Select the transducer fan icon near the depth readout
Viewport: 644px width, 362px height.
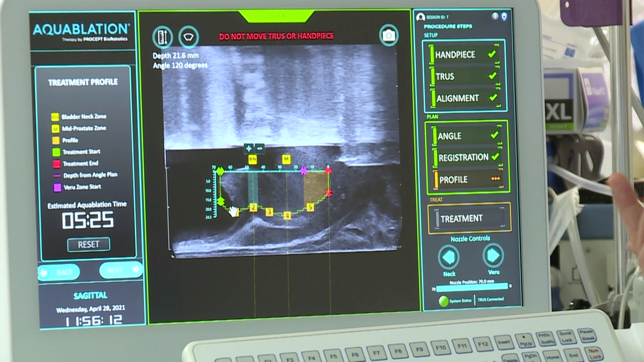[x=189, y=35]
